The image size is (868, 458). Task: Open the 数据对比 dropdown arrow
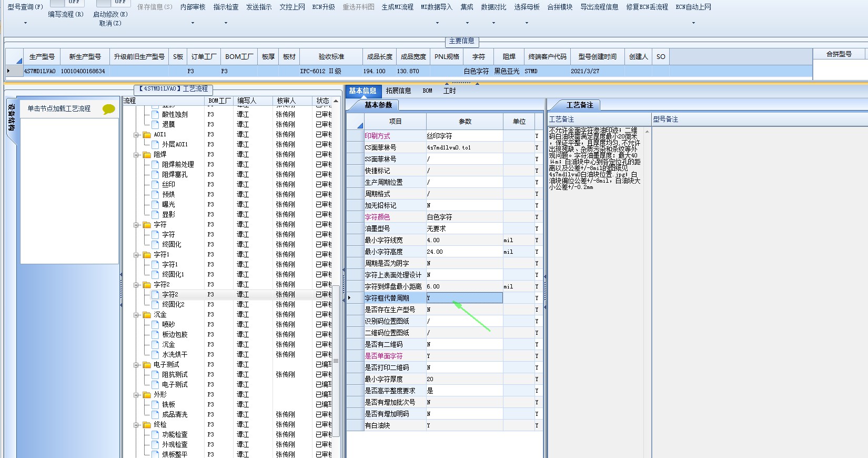(x=493, y=23)
